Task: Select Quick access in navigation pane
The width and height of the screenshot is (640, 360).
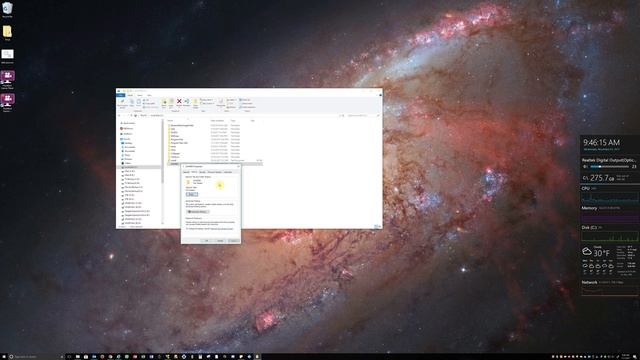Action: point(129,123)
